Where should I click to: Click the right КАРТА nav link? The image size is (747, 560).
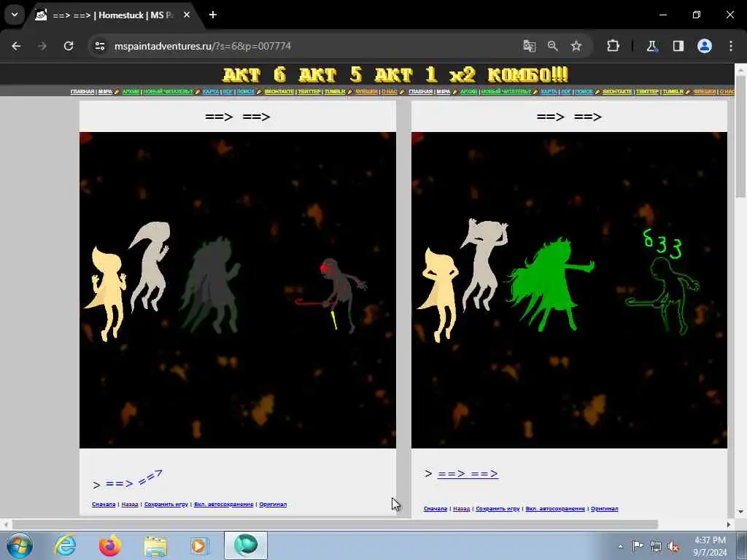coord(549,91)
